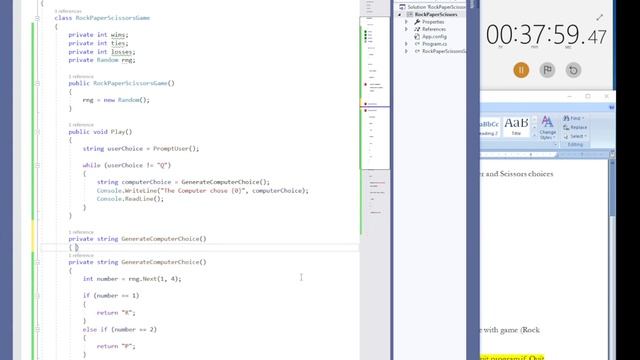This screenshot has width=640, height=360.
Task: Apply the Heading 2 style in Word
Action: (489, 127)
